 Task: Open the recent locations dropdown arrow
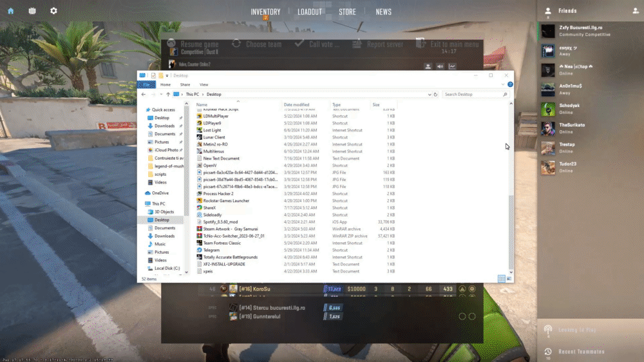point(161,95)
